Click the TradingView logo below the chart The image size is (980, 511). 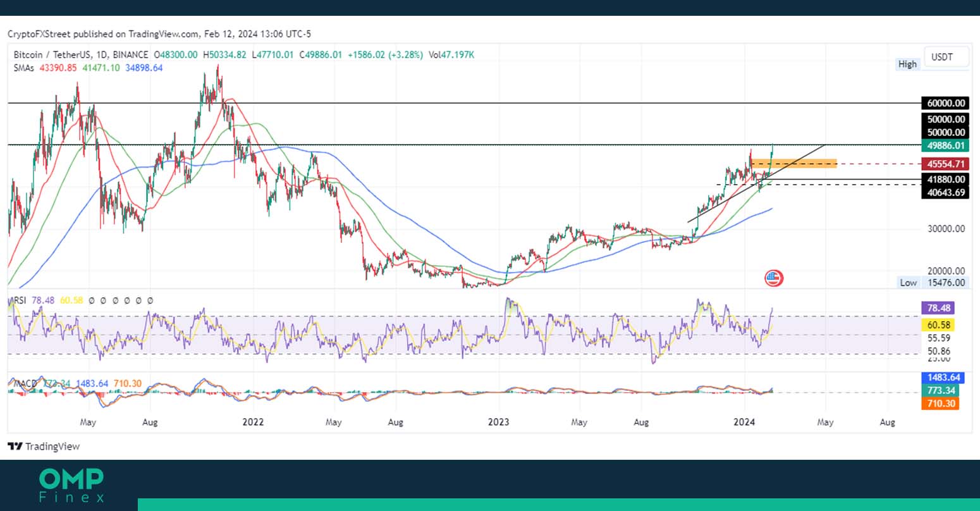tap(44, 446)
